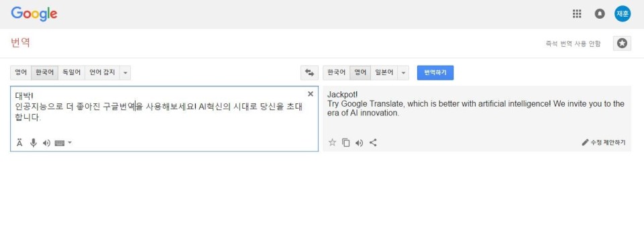Listen to the Korean source text
The image size is (644, 246).
[46, 143]
